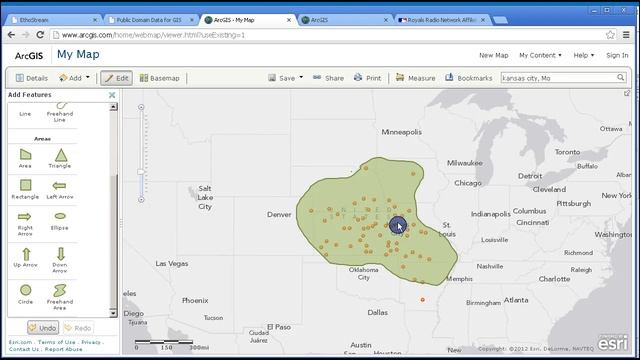The height and width of the screenshot is (360, 640).
Task: Switch to the EthoStream browser tab
Action: [x=53, y=20]
